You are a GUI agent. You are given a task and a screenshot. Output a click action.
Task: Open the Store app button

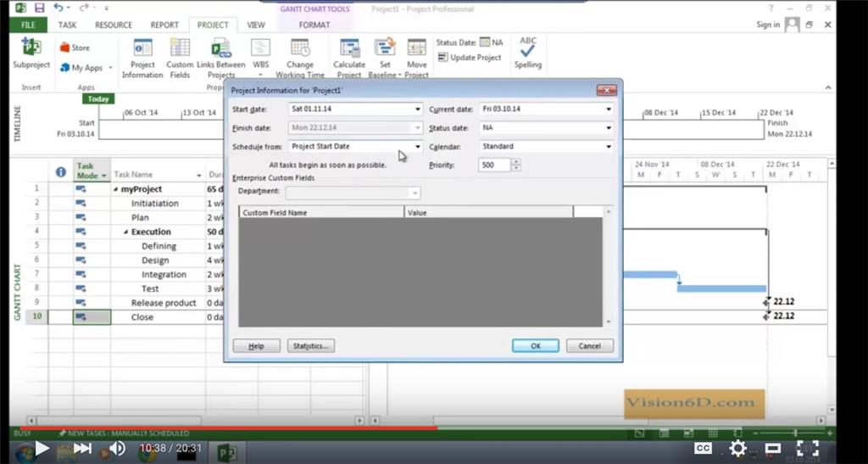pos(75,48)
